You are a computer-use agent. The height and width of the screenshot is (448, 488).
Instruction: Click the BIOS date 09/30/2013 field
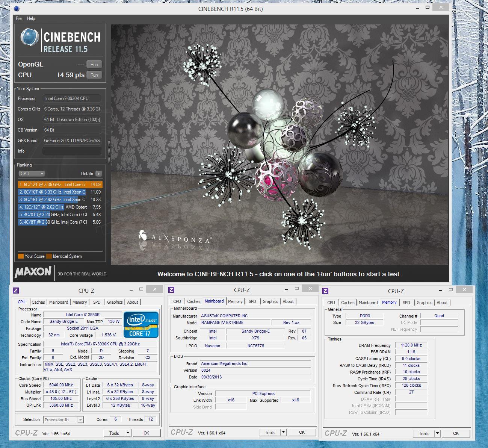[x=255, y=377]
